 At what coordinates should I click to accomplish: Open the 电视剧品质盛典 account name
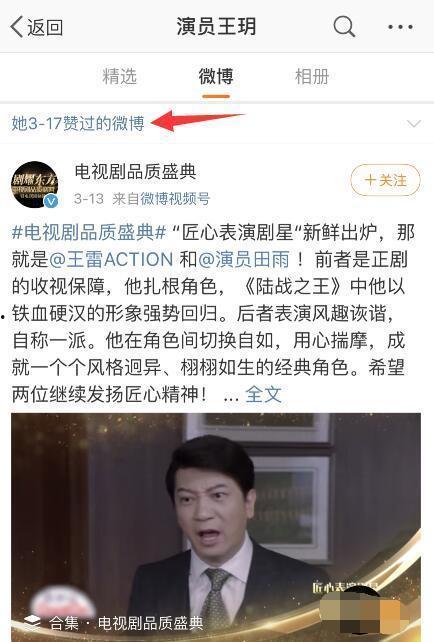pyautogui.click(x=136, y=172)
